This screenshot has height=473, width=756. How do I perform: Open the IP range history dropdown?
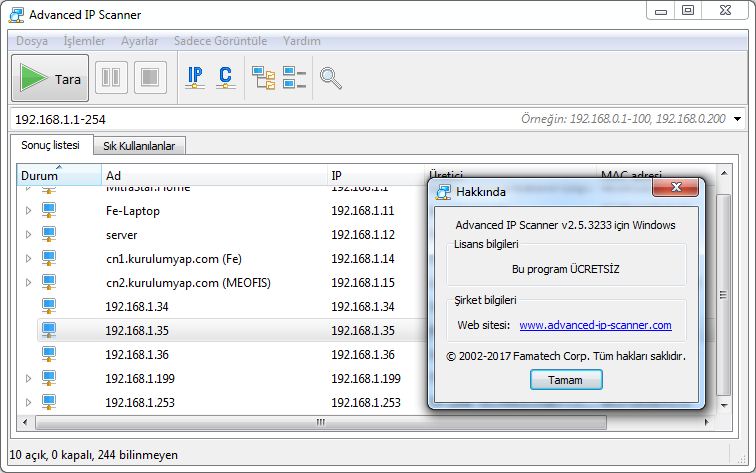click(738, 119)
